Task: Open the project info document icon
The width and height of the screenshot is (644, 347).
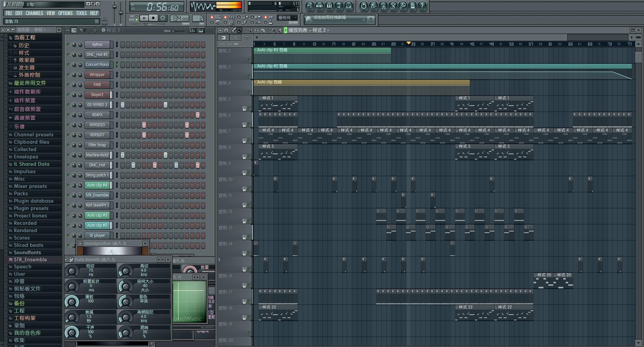Action: (413, 6)
